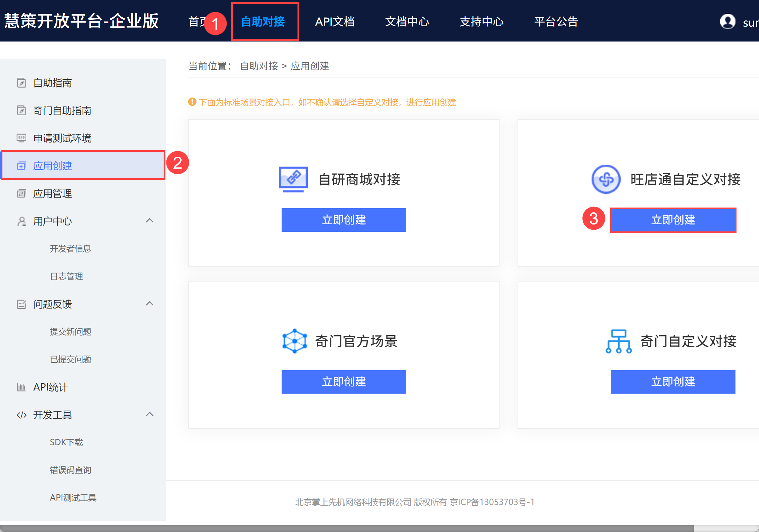Click the 问题反馈 sidebar label
This screenshot has height=532, width=759.
click(53, 304)
